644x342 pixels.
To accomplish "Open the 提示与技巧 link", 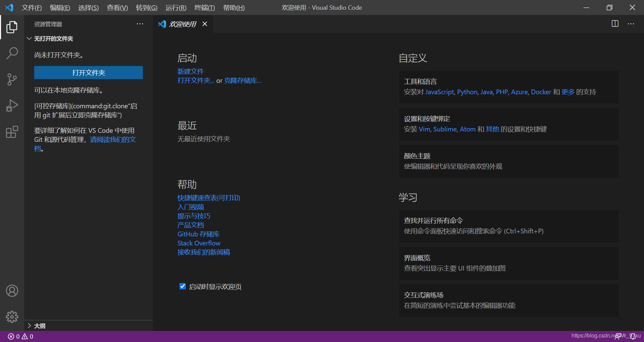I will [194, 216].
